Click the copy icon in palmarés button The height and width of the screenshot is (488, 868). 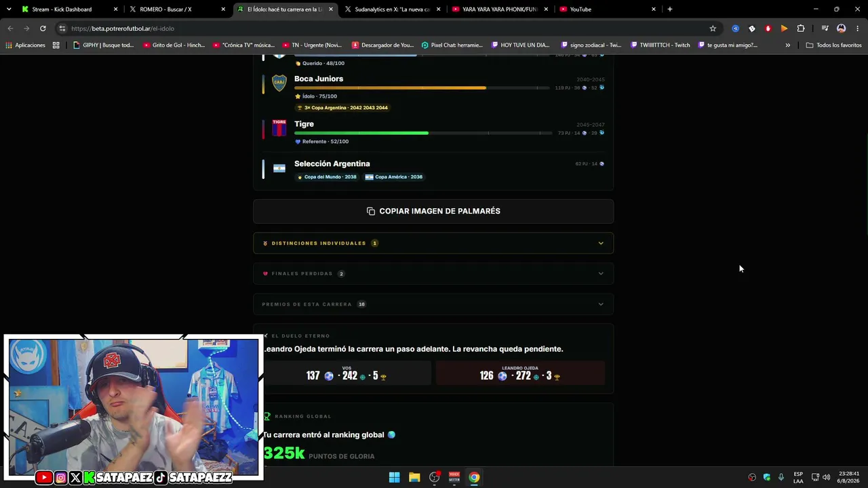coord(371,211)
